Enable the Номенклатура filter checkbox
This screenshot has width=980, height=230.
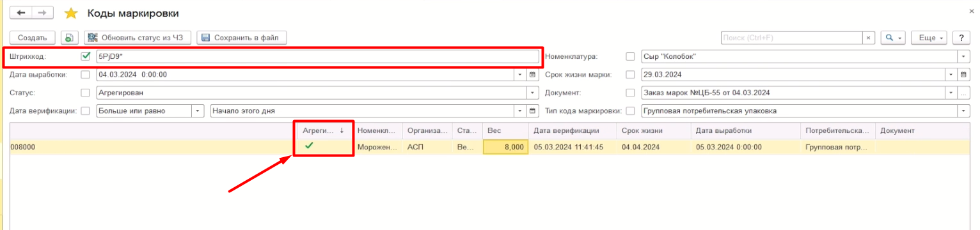[630, 56]
